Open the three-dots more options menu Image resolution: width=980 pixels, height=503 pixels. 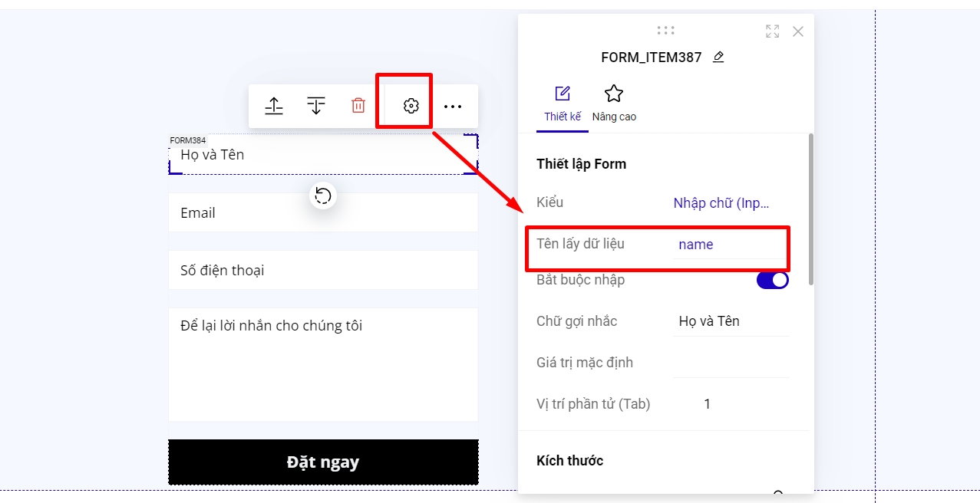click(453, 106)
